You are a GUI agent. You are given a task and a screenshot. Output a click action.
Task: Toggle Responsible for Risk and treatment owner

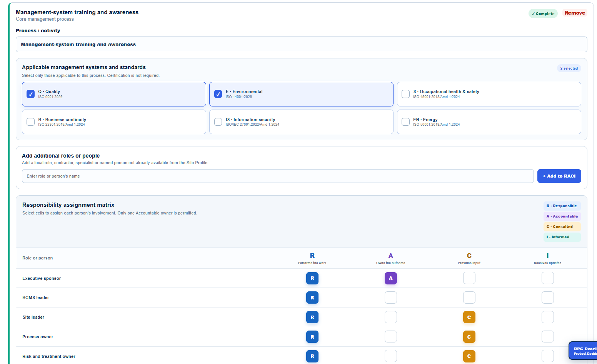tap(312, 356)
